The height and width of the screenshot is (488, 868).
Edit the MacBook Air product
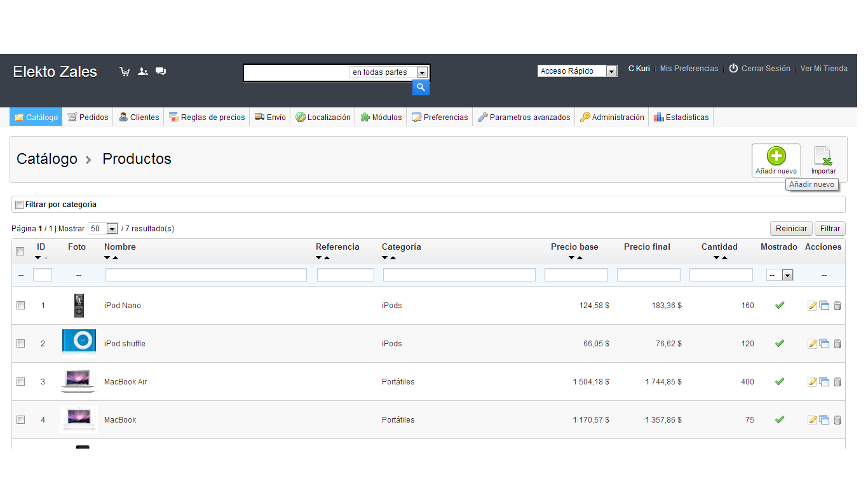click(x=812, y=382)
